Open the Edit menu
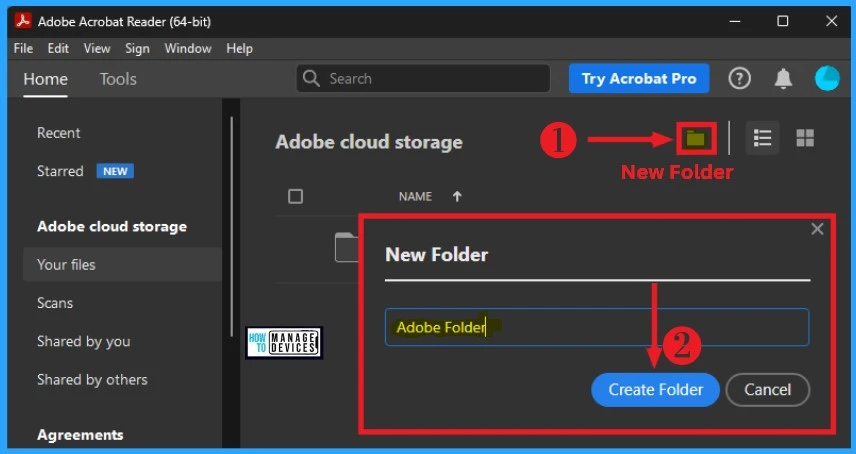The height and width of the screenshot is (454, 856). pos(58,49)
